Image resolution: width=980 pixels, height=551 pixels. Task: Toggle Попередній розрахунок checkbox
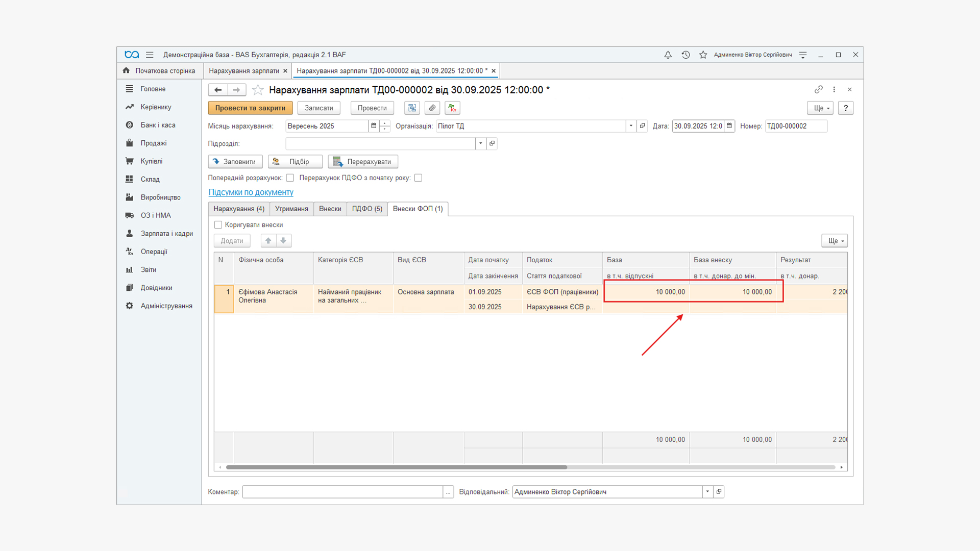coord(290,178)
